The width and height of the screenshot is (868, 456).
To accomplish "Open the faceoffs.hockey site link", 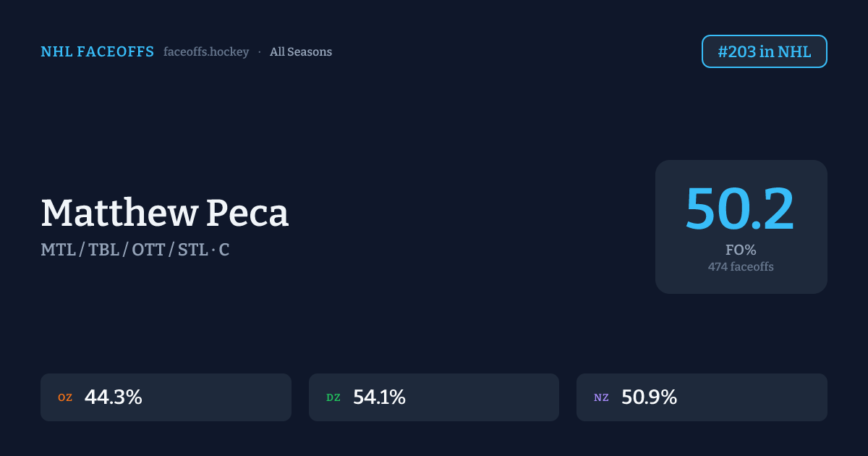I will [x=206, y=52].
